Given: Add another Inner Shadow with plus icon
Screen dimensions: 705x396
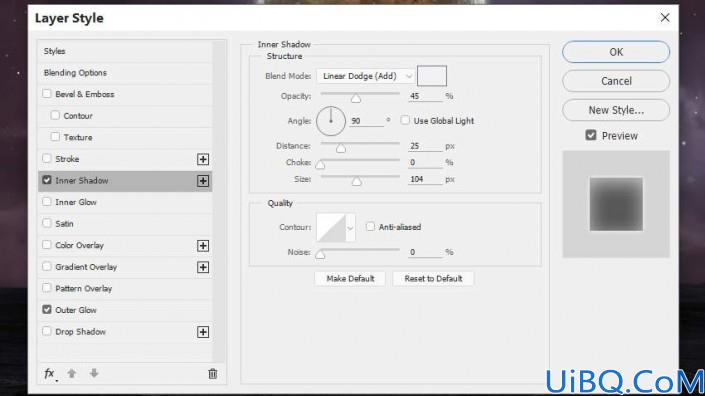Looking at the screenshot, I should (203, 181).
